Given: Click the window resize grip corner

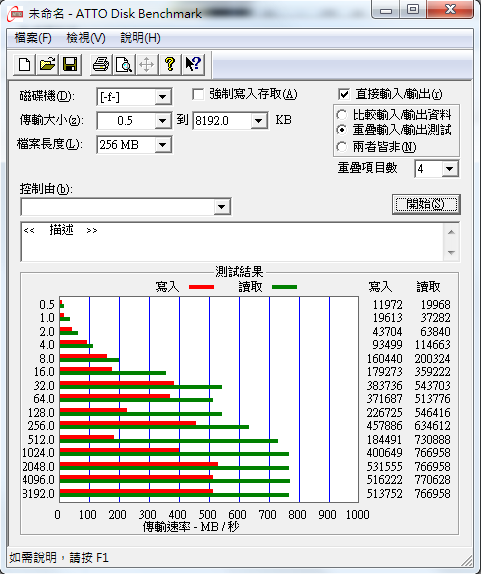Looking at the screenshot, I should click(x=467, y=560).
